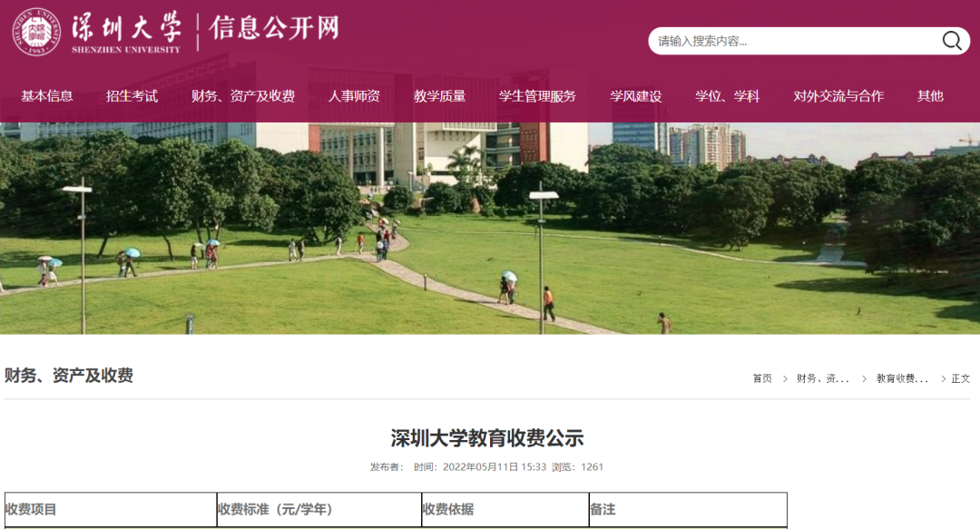
Task: Open the 人事师资 section
Action: point(356,95)
